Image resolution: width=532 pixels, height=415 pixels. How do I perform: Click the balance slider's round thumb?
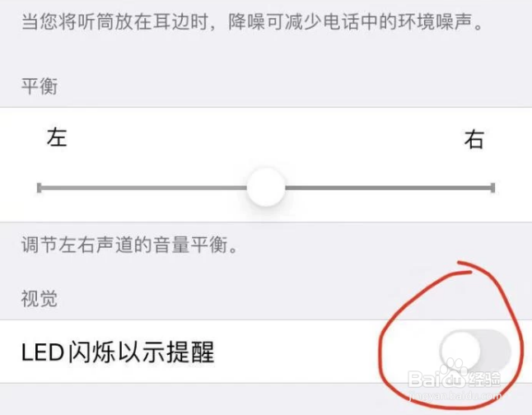266,187
